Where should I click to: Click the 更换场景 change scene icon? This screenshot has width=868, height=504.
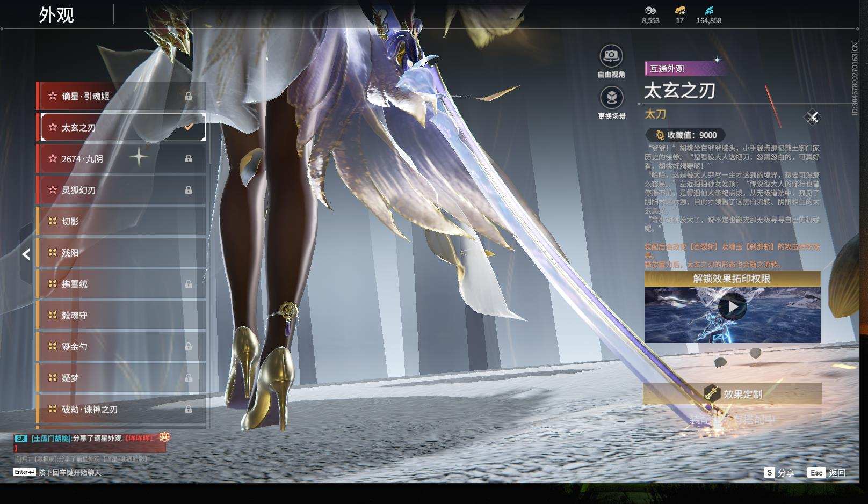pos(611,97)
